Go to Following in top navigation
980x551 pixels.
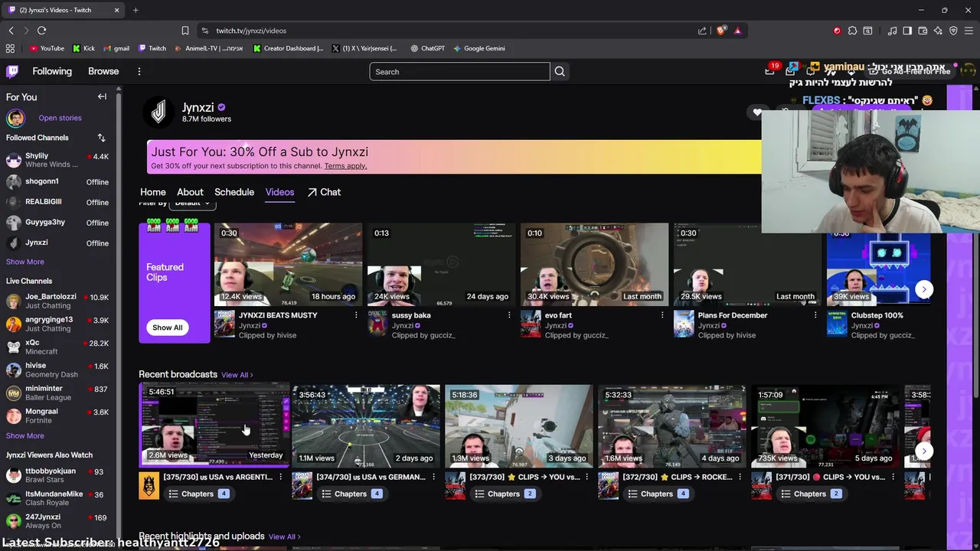52,71
